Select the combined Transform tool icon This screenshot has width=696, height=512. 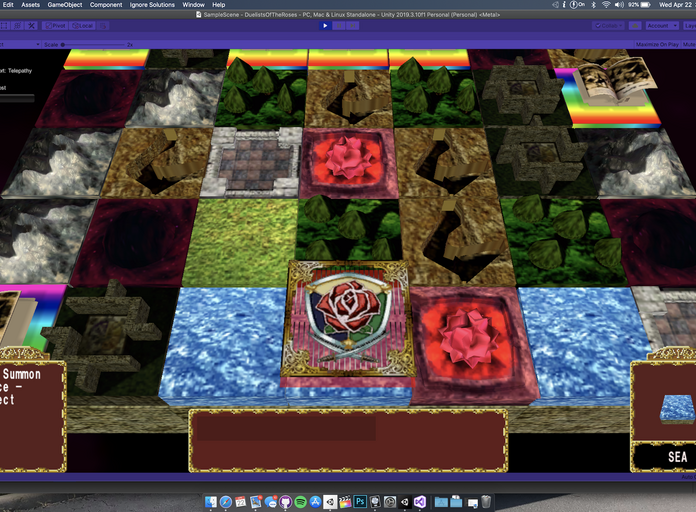tap(17, 26)
